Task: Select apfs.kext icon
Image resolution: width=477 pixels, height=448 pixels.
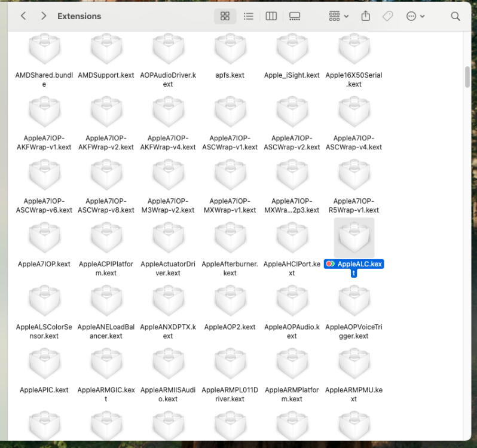Action: (230, 48)
